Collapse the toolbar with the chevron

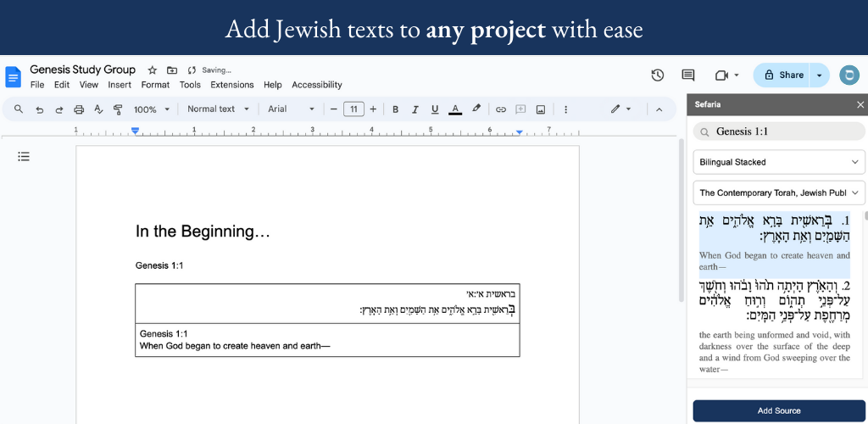pos(659,109)
